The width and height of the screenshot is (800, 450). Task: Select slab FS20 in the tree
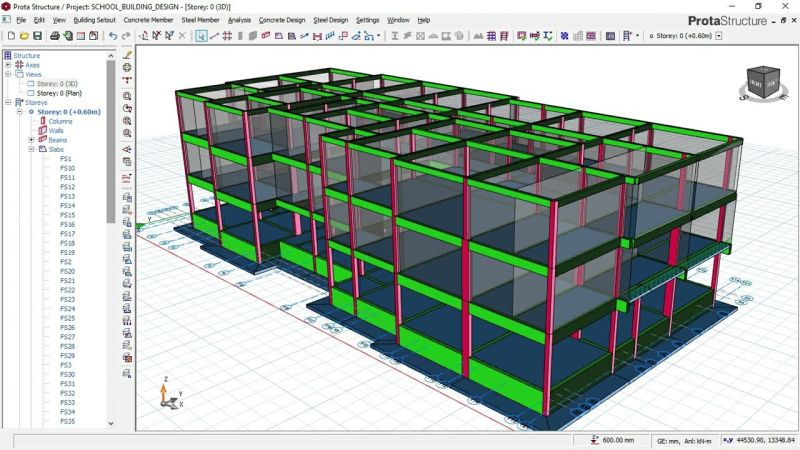(x=67, y=271)
